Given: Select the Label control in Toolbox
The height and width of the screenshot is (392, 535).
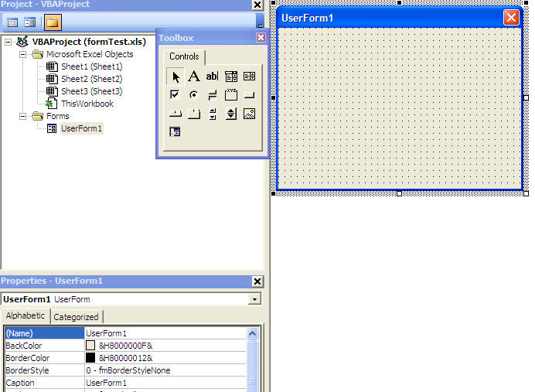Looking at the screenshot, I should click(194, 77).
